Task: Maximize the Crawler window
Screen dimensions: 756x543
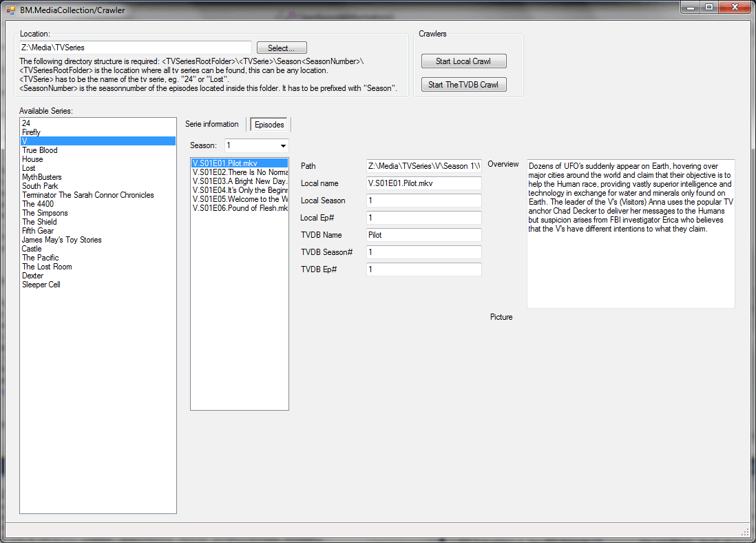Action: click(x=709, y=8)
